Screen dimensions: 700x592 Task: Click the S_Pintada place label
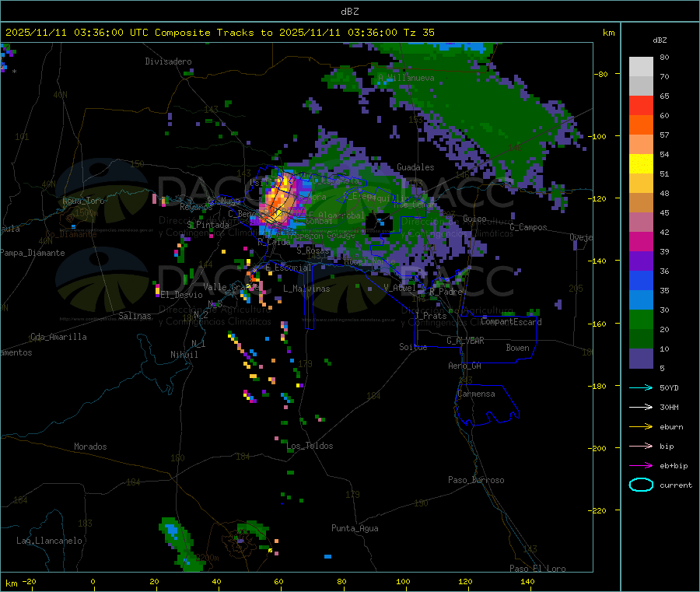pos(208,225)
